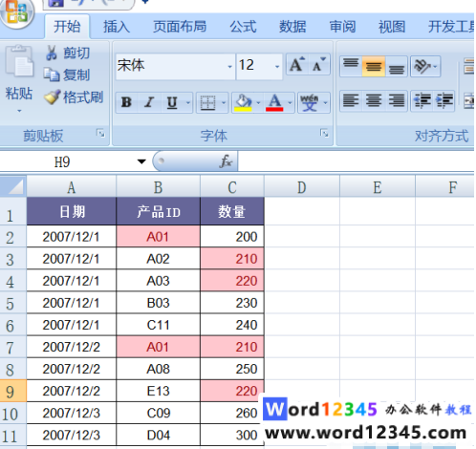The width and height of the screenshot is (476, 449).
Task: Toggle italic formatting
Action: coord(149,102)
